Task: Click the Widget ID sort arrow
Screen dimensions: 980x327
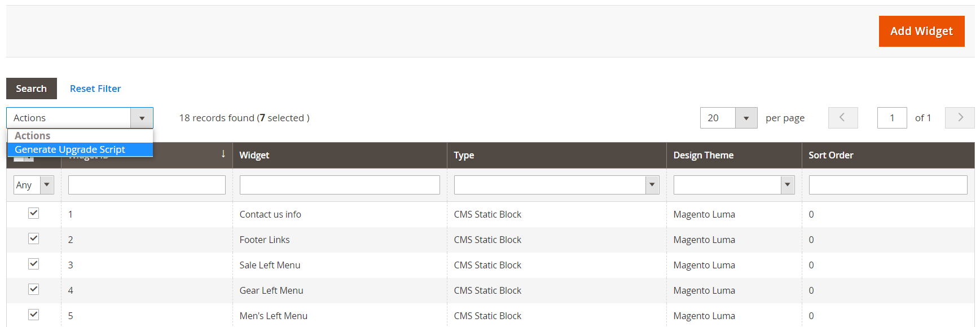Action: pos(223,154)
